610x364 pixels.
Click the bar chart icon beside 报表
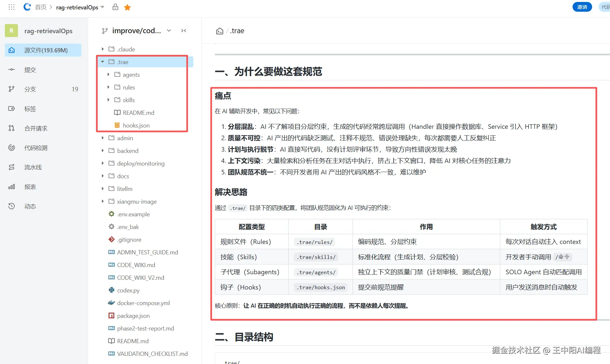(x=11, y=187)
